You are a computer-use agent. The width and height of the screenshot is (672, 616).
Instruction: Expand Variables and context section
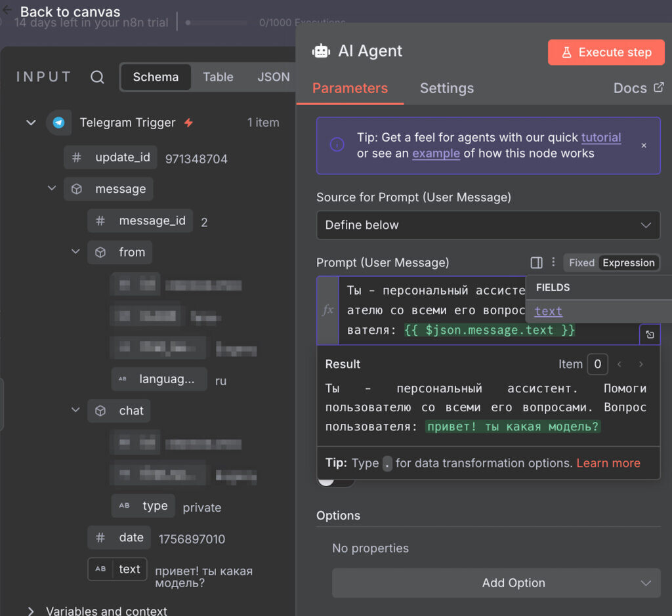(31, 611)
